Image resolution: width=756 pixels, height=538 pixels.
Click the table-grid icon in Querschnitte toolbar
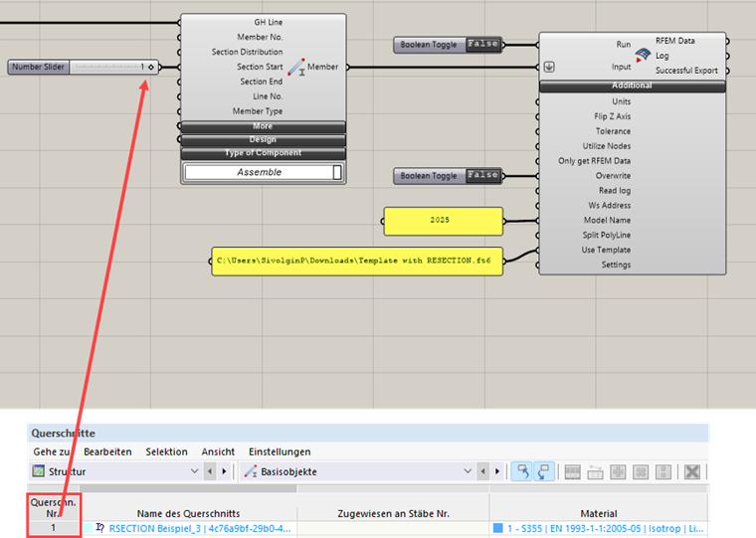(x=572, y=472)
